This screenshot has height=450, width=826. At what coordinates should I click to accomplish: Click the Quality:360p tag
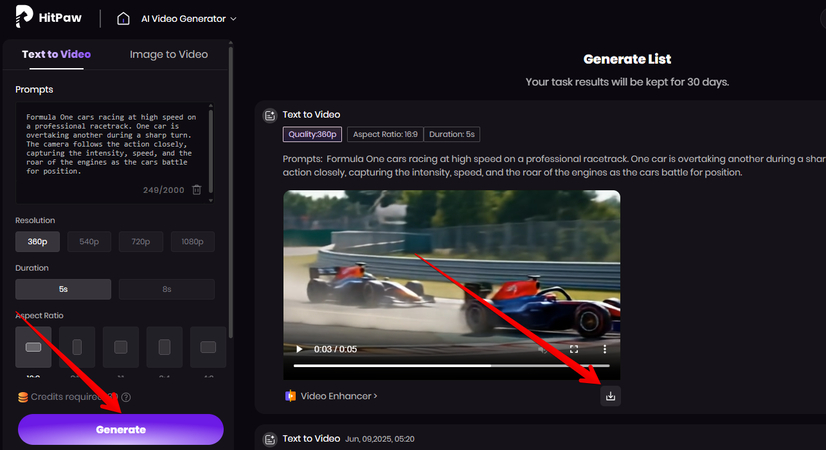312,134
